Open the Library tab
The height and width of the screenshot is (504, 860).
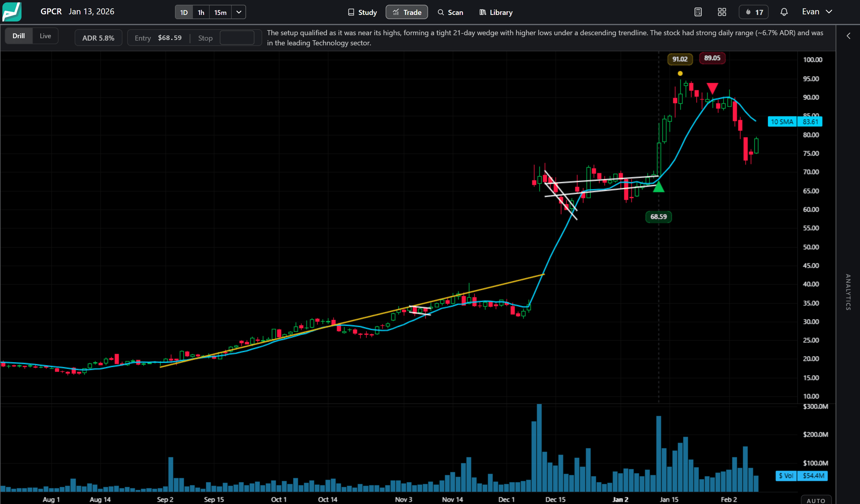[x=496, y=12]
